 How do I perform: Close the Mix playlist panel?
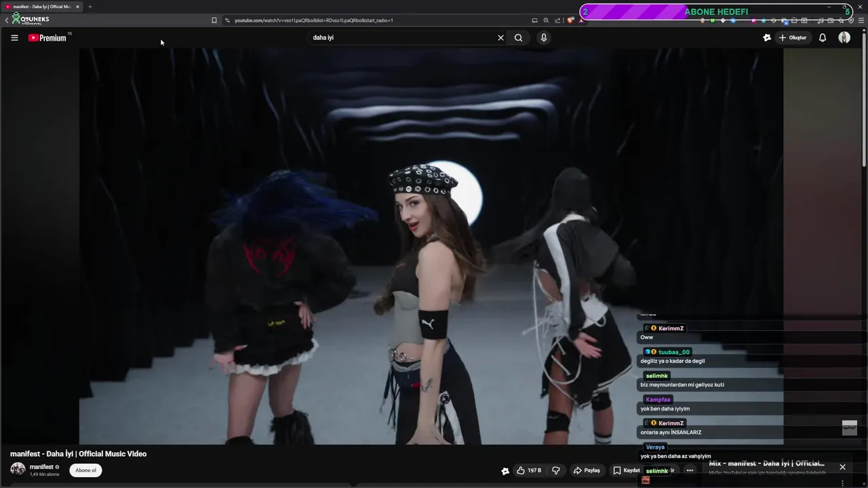[x=842, y=467]
